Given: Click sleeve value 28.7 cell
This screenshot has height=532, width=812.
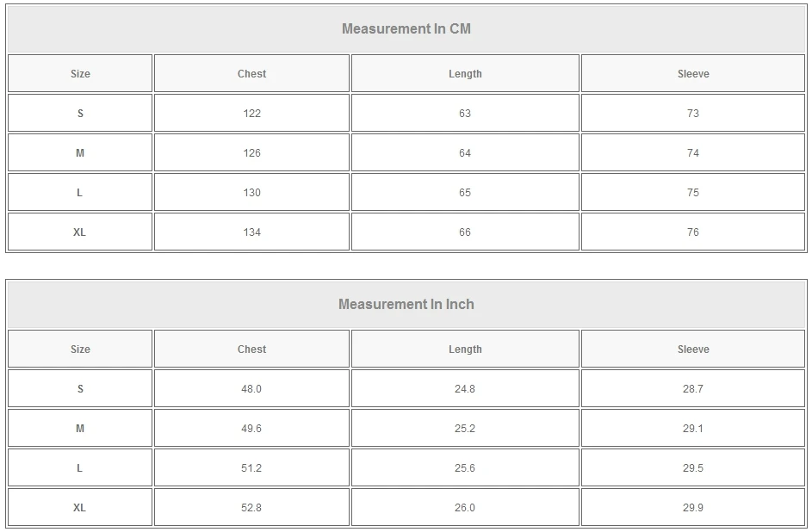Looking at the screenshot, I should tap(693, 389).
